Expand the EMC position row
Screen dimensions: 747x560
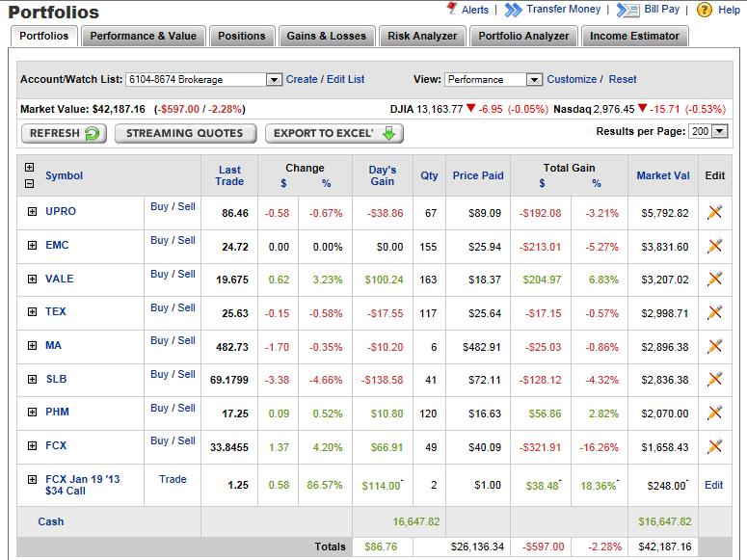click(x=32, y=246)
